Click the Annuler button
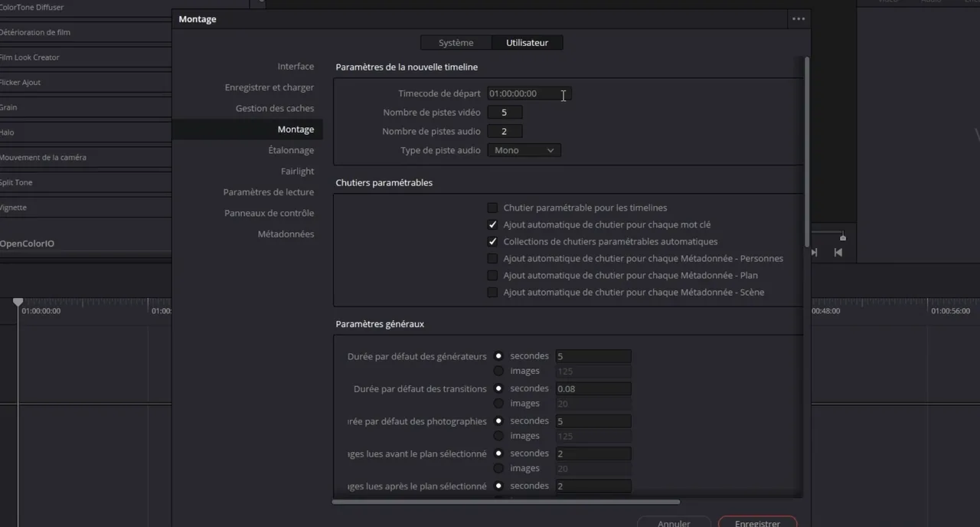Viewport: 980px width, 527px height. click(674, 523)
